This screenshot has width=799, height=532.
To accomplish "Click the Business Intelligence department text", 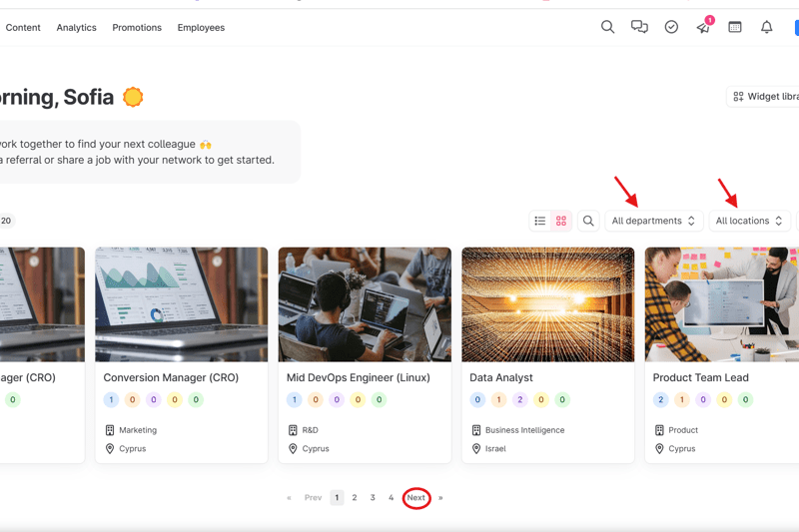I will pyautogui.click(x=525, y=430).
